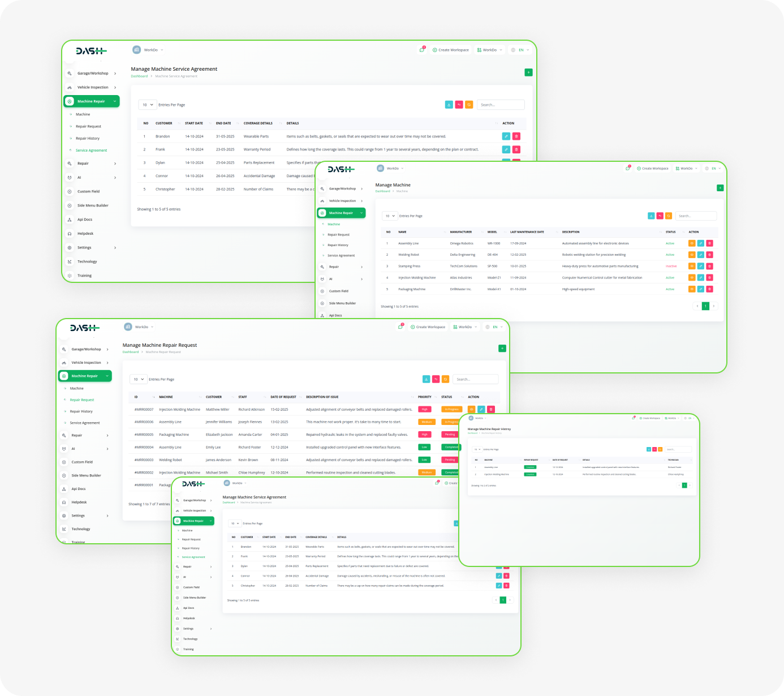
Task: Click blue export icon in Repair Request window
Action: [x=427, y=379]
